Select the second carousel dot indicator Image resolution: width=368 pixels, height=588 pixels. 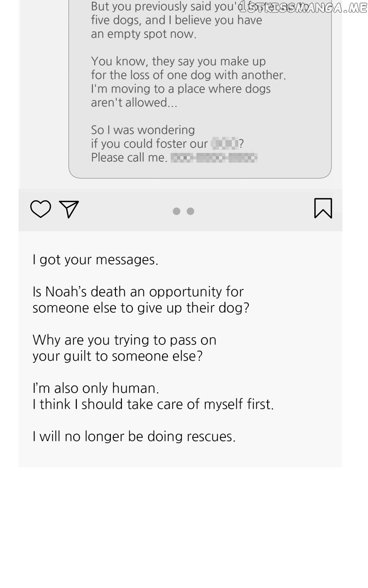coord(190,211)
